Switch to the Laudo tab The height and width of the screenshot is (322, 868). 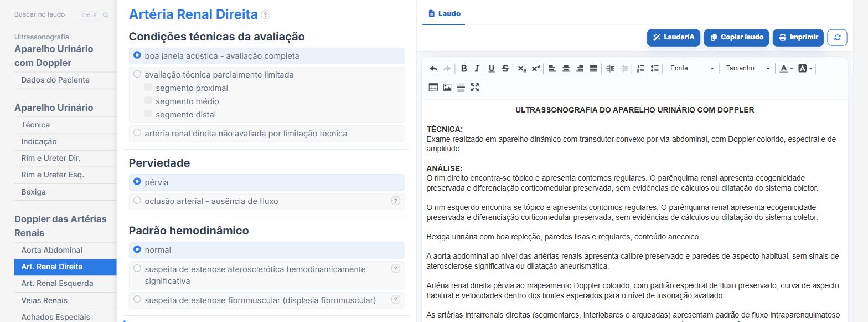[x=444, y=13]
